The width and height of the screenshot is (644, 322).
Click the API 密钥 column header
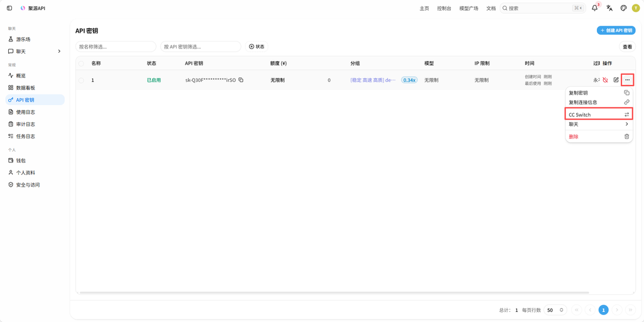coord(194,64)
